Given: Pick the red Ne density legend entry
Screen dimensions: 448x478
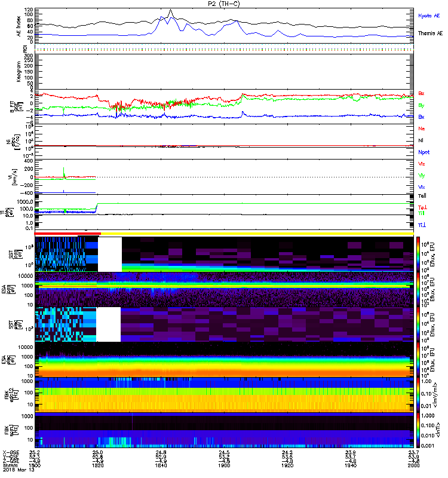Looking at the screenshot, I should [421, 129].
